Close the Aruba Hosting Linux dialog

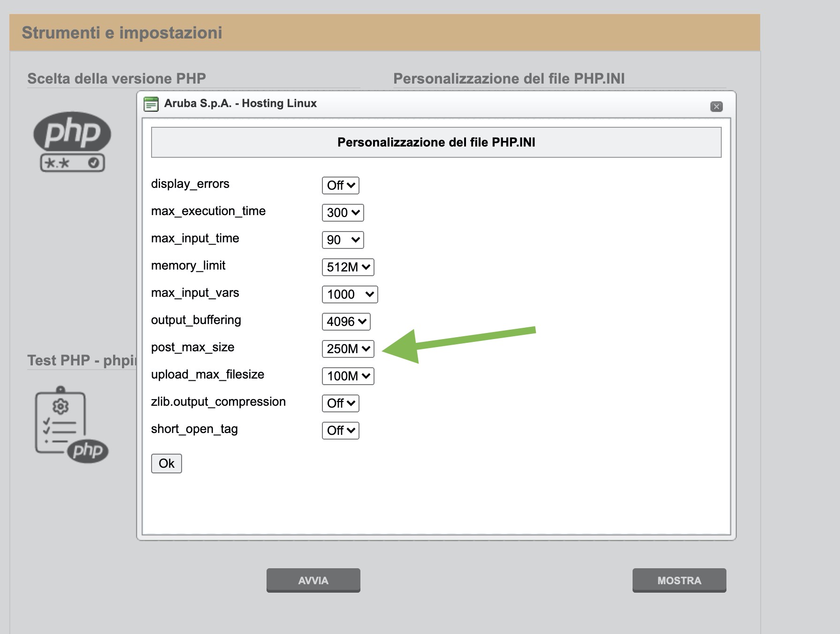click(716, 107)
